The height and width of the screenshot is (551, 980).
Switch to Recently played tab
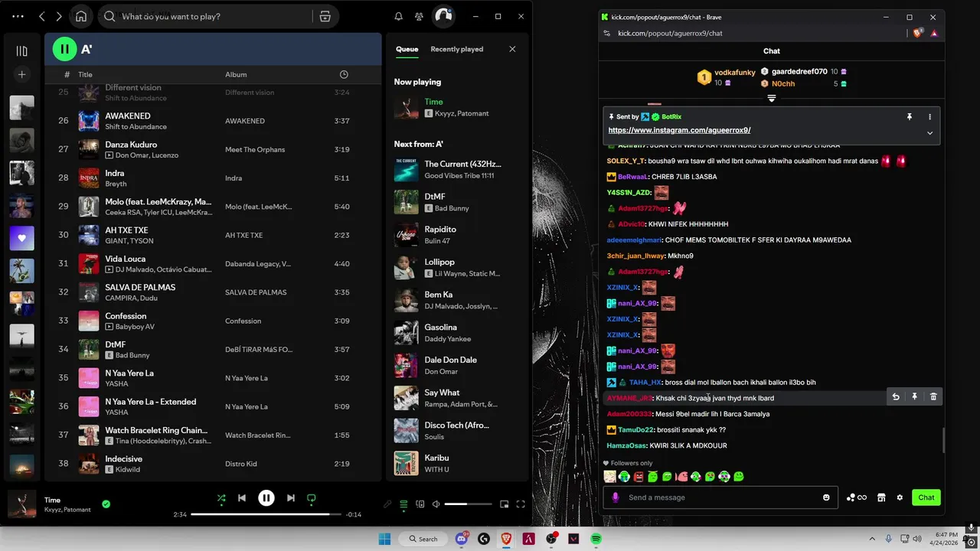point(456,49)
